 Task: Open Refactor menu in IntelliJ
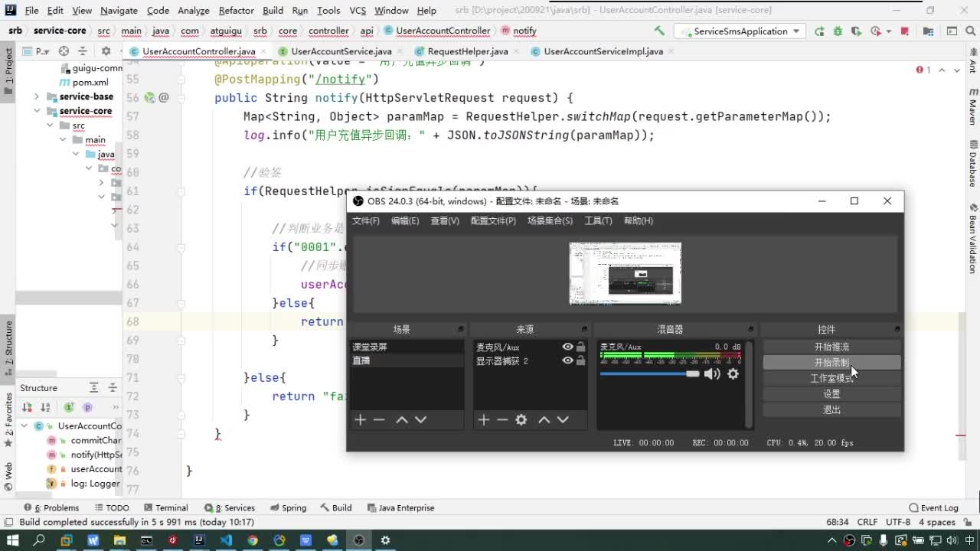(236, 10)
